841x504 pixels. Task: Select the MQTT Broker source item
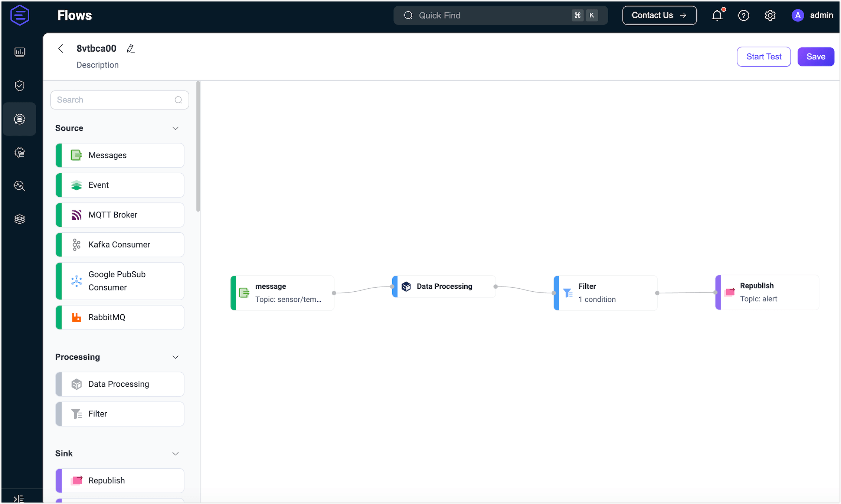(120, 215)
